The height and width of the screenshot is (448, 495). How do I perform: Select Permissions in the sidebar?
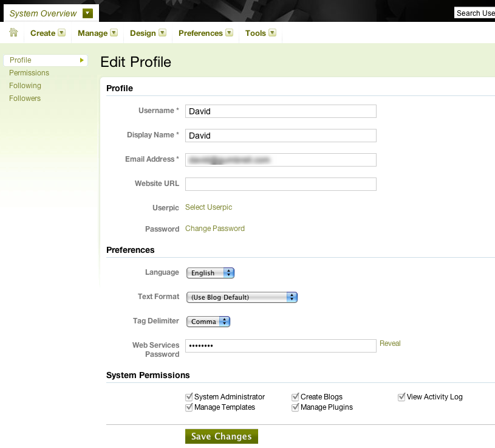click(29, 72)
